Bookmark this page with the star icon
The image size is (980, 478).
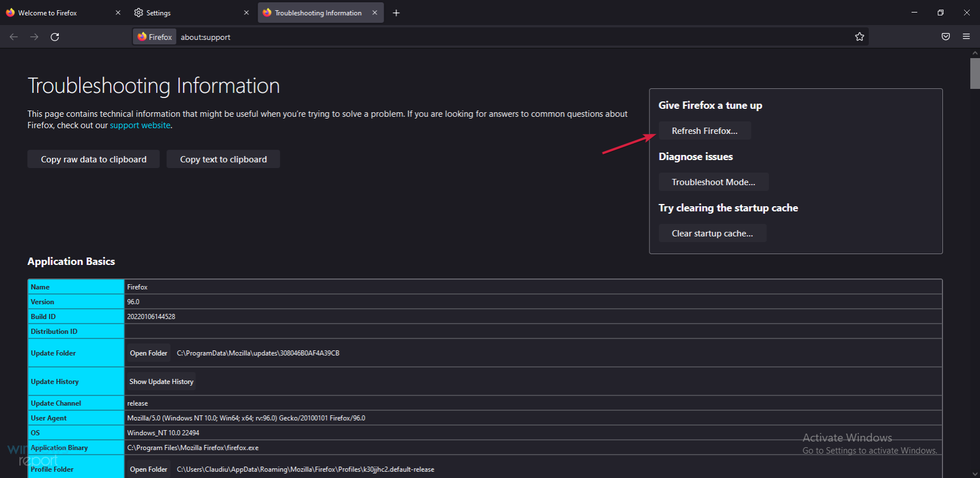click(859, 37)
